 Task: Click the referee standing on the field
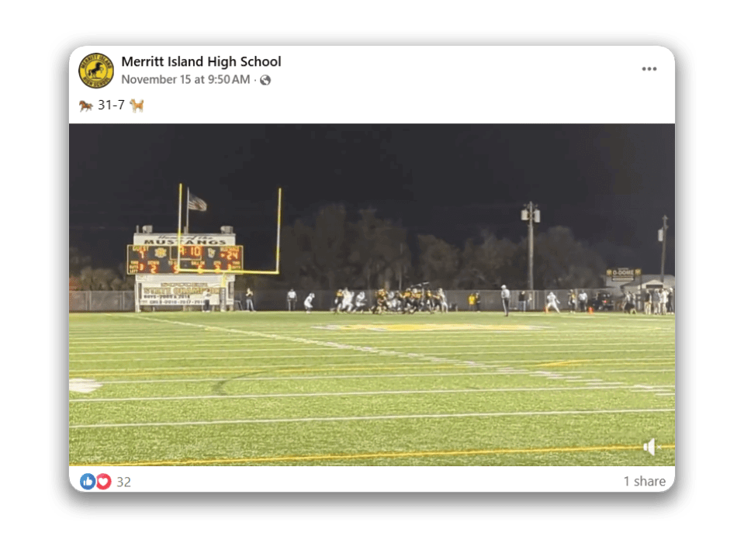click(505, 300)
